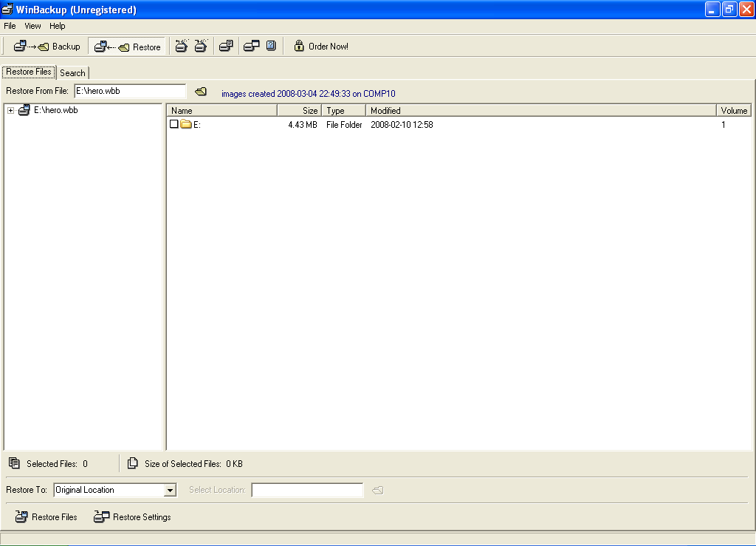This screenshot has width=756, height=546.
Task: Click the Size of Selected Files icon
Action: (x=133, y=463)
